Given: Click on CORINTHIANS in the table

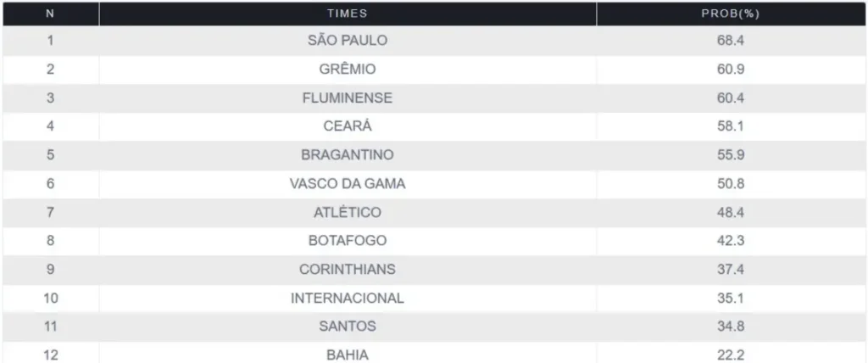Looking at the screenshot, I should click(x=347, y=270).
